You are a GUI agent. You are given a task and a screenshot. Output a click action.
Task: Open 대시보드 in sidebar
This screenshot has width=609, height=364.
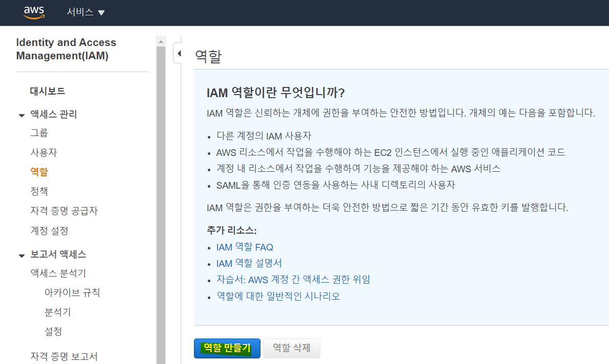click(48, 92)
